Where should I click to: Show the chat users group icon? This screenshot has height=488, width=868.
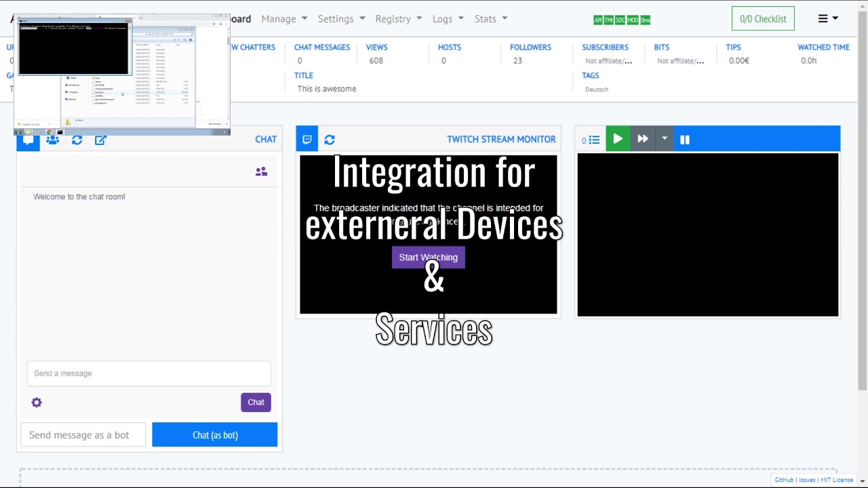point(52,140)
